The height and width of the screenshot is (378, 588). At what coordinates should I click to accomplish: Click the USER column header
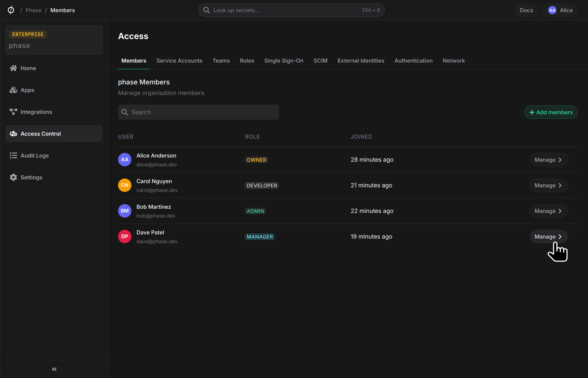(126, 137)
